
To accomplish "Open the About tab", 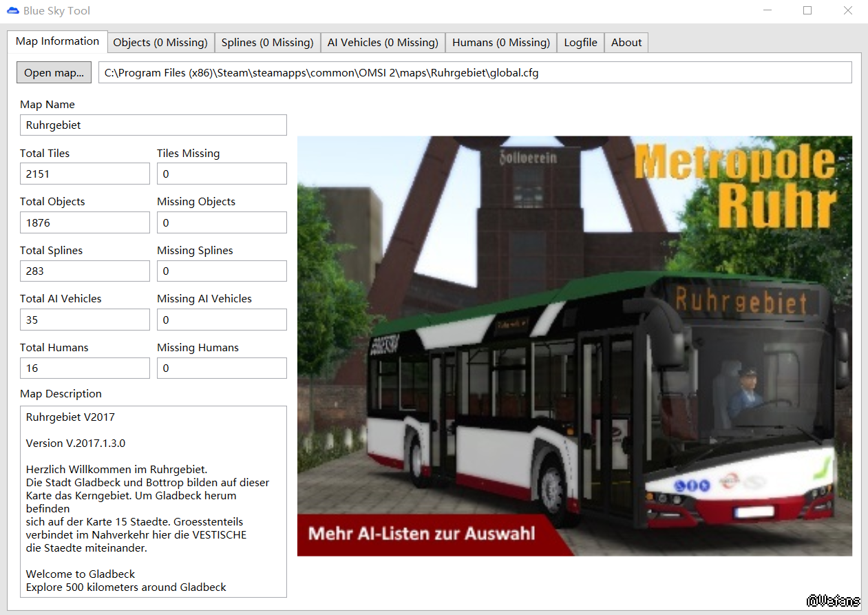I will (x=626, y=43).
